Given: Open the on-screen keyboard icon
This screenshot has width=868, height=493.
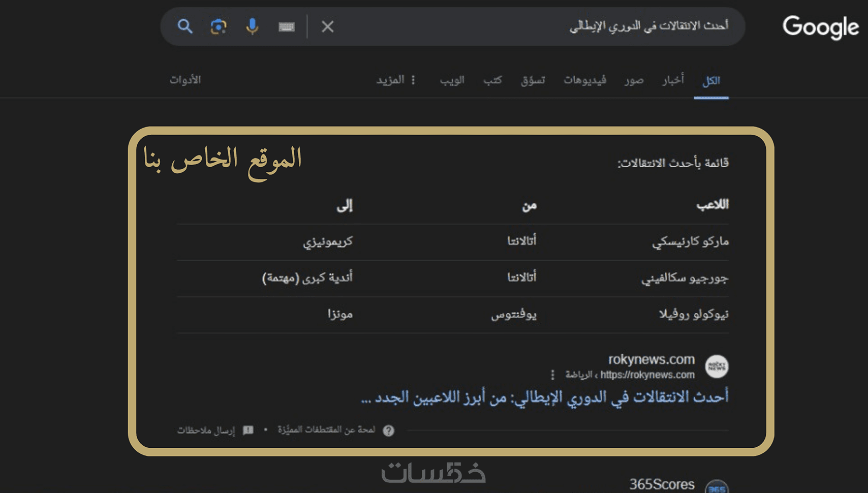Looking at the screenshot, I should point(287,26).
